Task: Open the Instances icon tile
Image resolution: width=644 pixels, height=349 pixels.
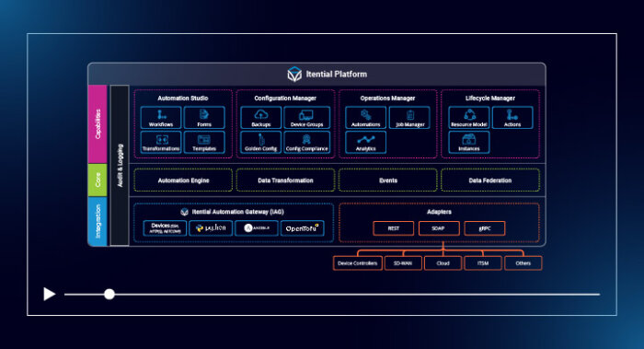Action: click(x=468, y=142)
